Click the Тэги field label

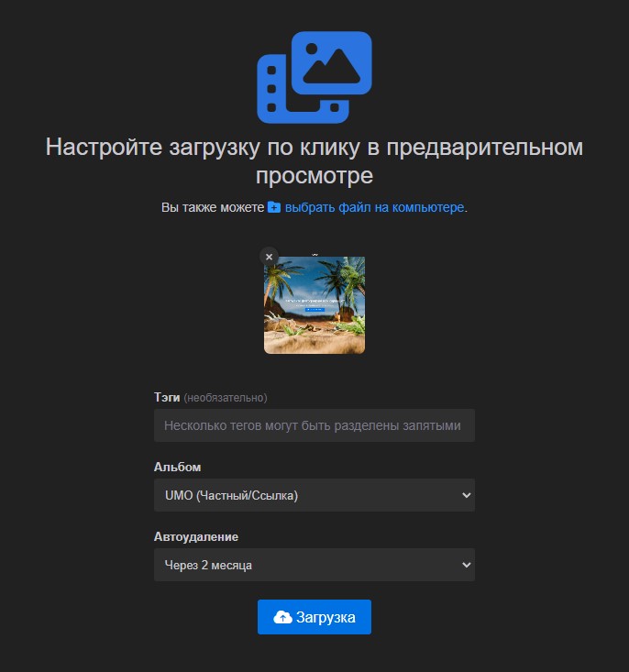click(167, 398)
